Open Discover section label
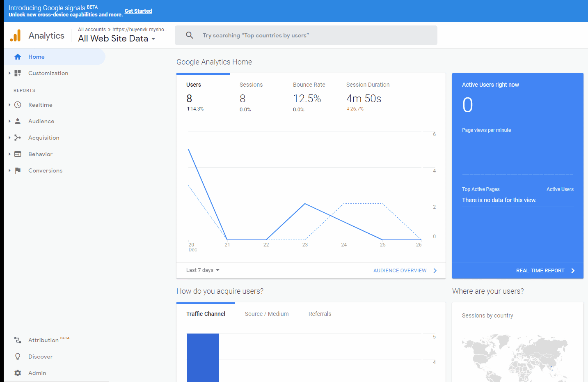The height and width of the screenshot is (382, 588). tap(40, 357)
